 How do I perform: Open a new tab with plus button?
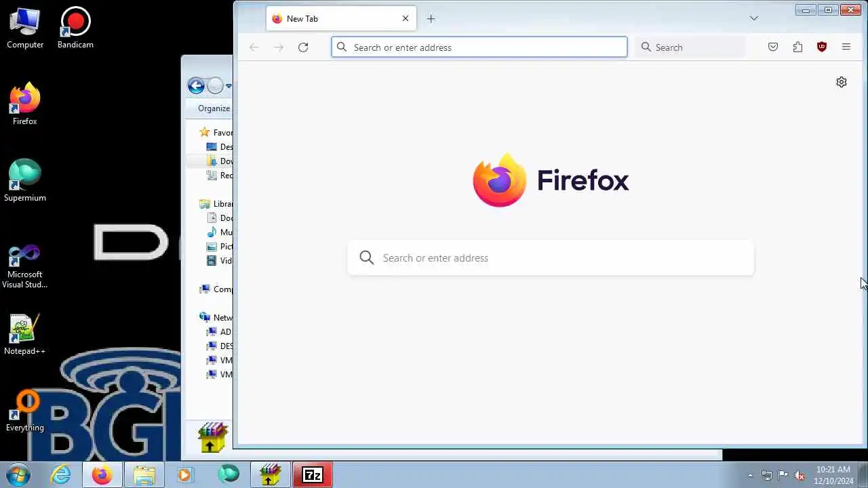tap(431, 19)
